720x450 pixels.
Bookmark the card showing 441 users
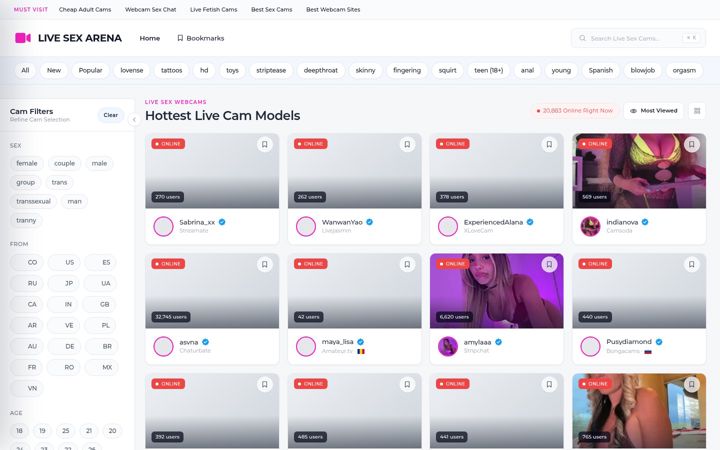pyautogui.click(x=549, y=384)
